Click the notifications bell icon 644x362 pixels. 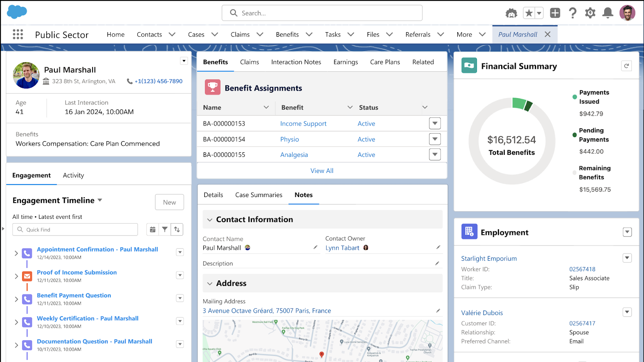(x=607, y=13)
